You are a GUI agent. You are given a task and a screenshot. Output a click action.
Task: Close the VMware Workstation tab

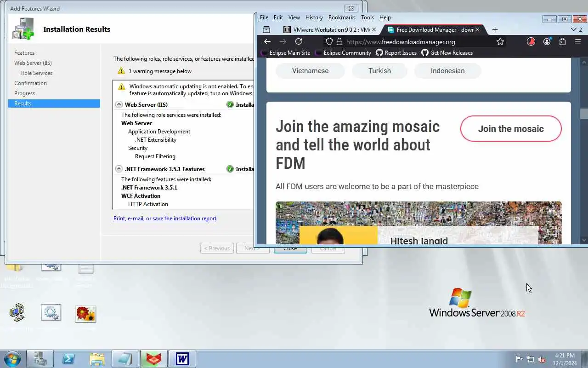tap(373, 29)
